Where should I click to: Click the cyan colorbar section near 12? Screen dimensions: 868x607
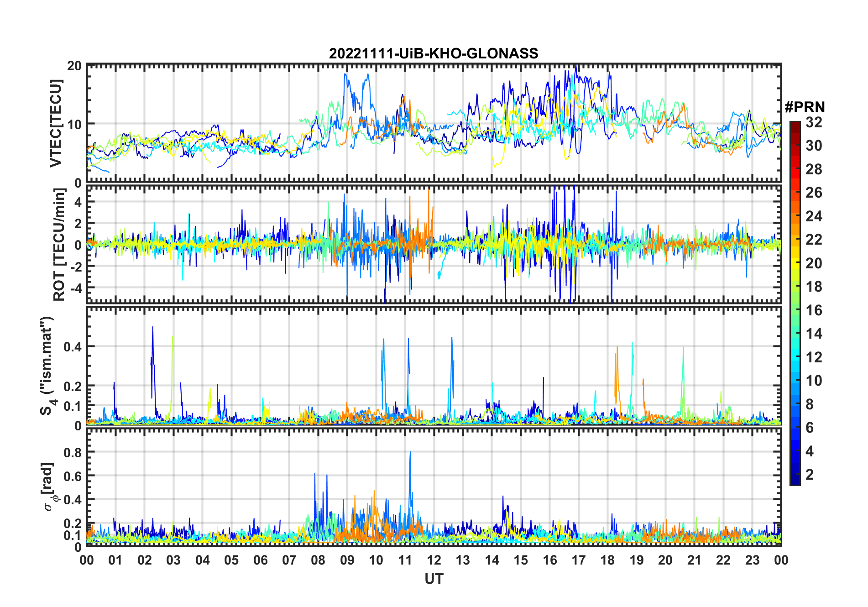coord(795,357)
